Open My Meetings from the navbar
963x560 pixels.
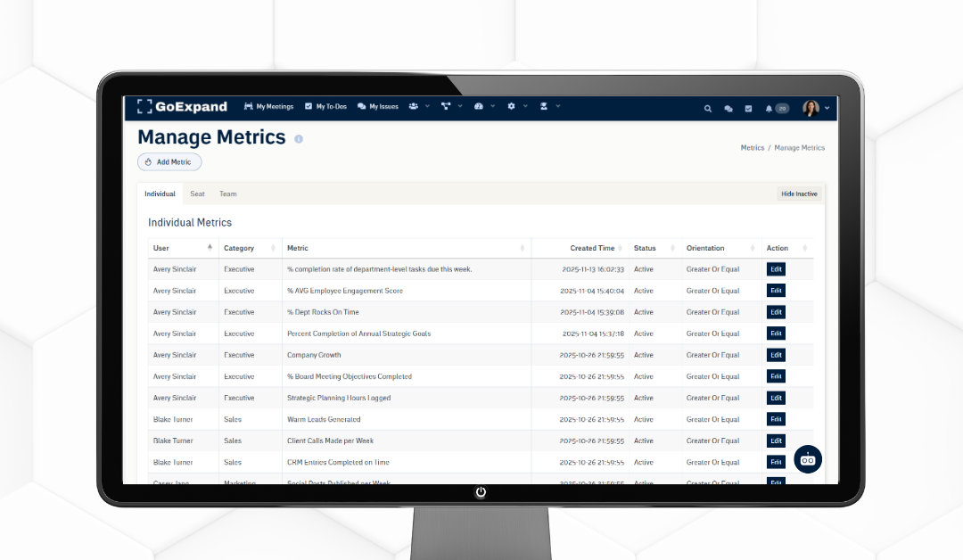click(x=268, y=106)
